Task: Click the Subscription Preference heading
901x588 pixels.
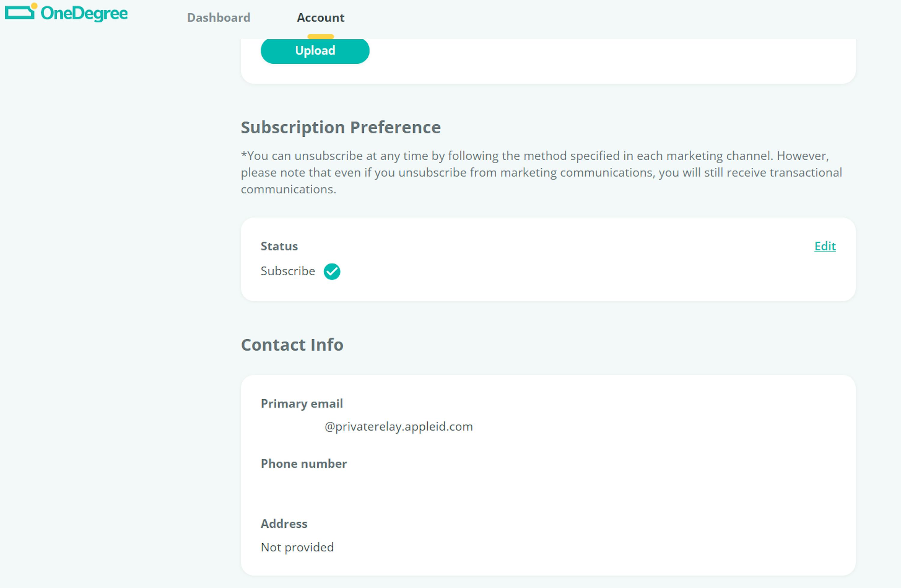Action: coord(341,127)
